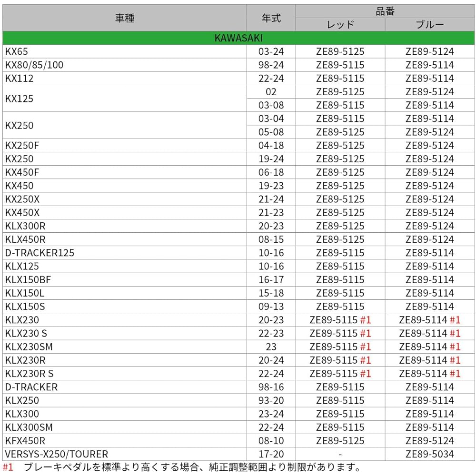Select the KX450F model cell

(x=124, y=172)
